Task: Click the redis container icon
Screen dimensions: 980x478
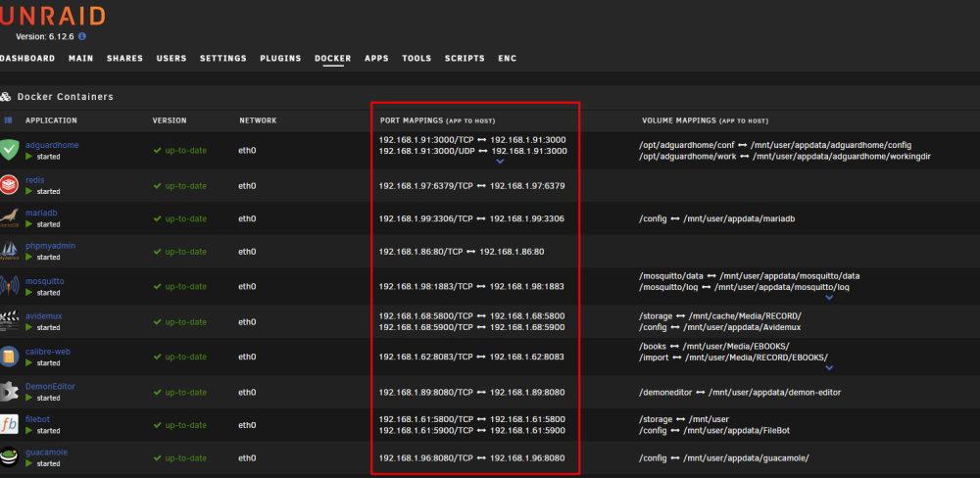Action: click(x=8, y=185)
